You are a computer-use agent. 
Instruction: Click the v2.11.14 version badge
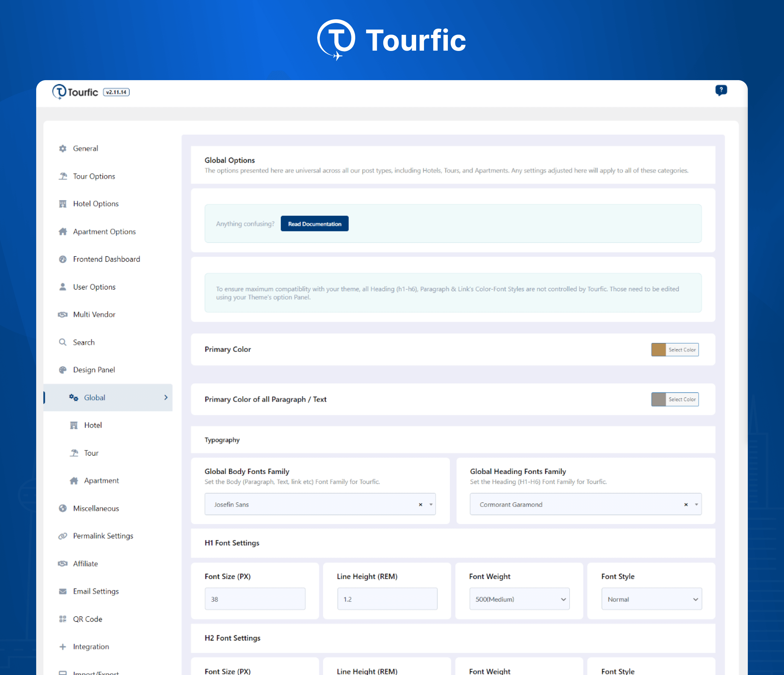click(116, 92)
